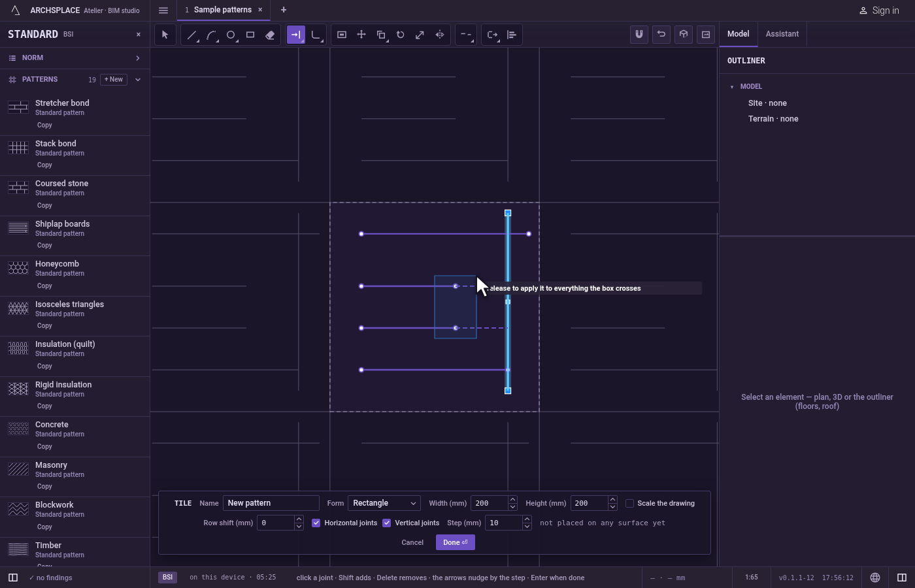
Task: Expand the NORM section
Action: coord(75,58)
